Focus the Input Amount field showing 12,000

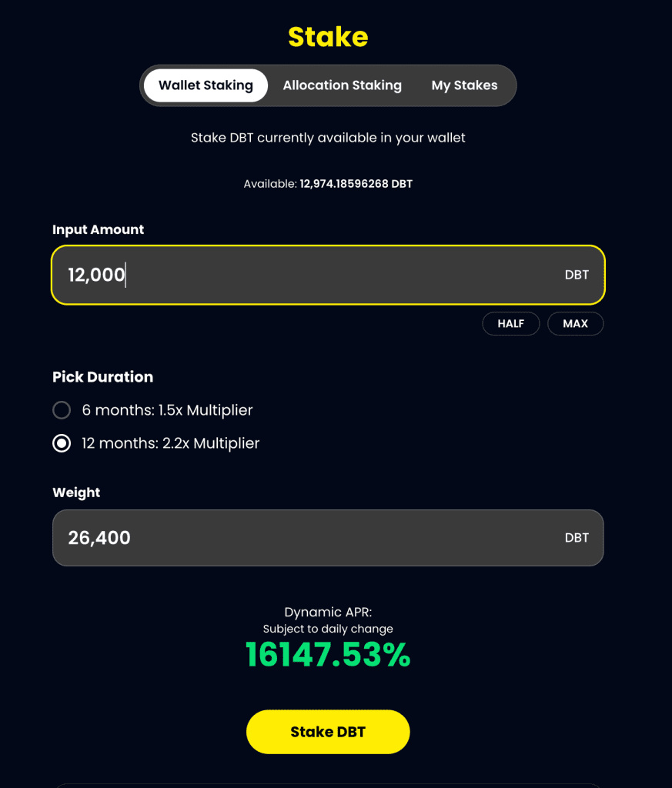click(x=308, y=275)
